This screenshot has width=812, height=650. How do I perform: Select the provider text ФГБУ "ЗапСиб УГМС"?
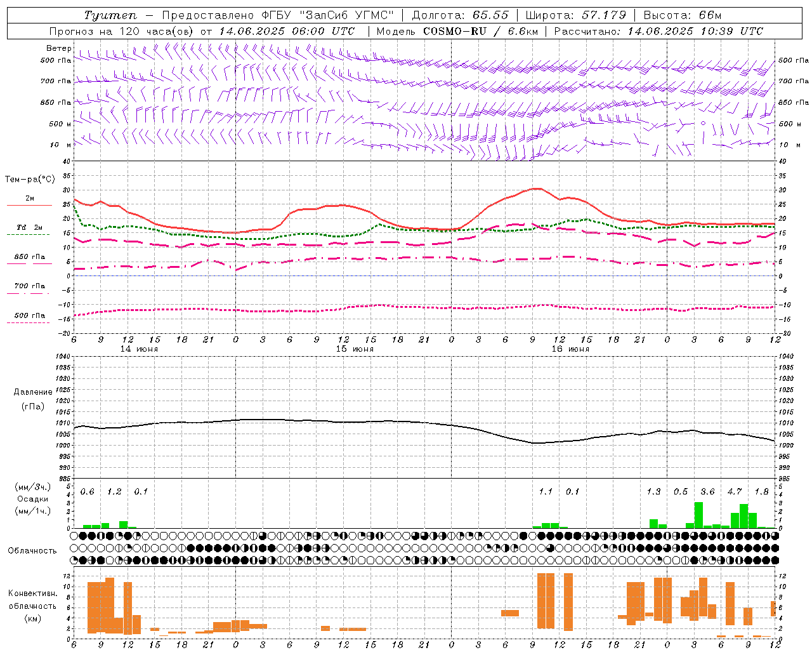328,15
